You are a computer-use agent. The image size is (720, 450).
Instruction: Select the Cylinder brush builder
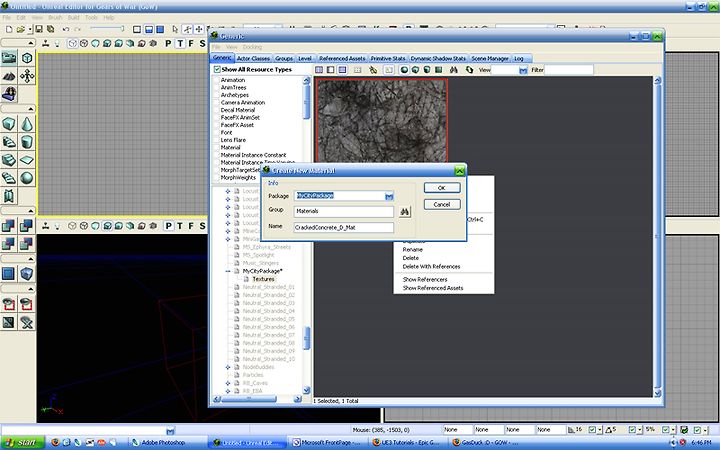click(x=27, y=142)
